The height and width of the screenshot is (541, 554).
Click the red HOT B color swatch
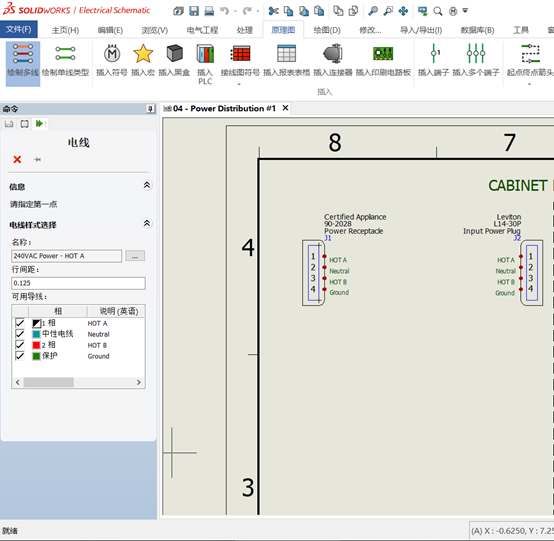[36, 345]
